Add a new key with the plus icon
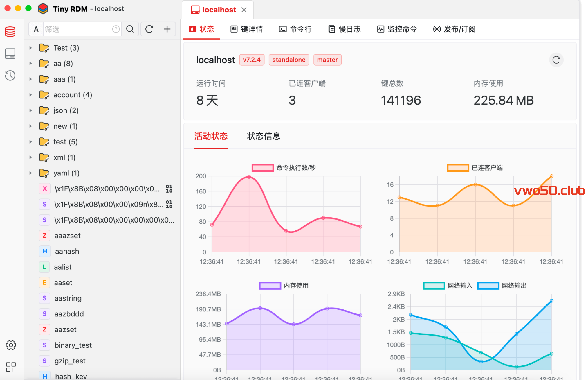588x380 pixels. point(167,29)
